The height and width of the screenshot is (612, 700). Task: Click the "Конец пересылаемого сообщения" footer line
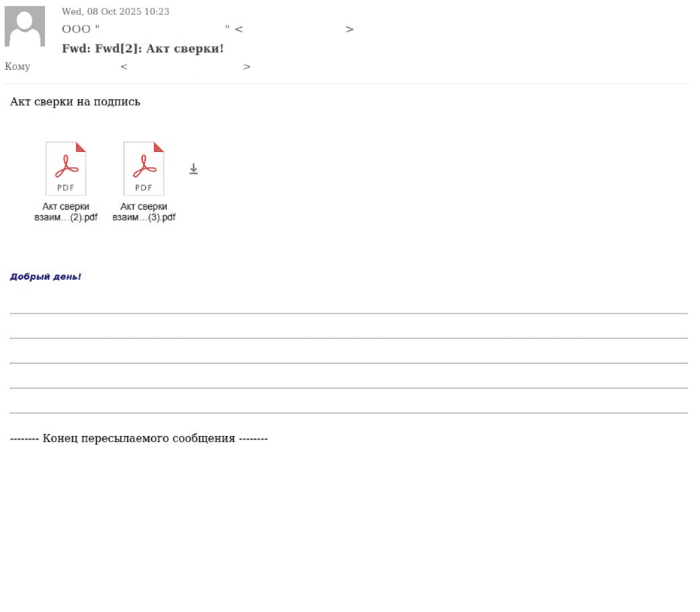pos(139,438)
